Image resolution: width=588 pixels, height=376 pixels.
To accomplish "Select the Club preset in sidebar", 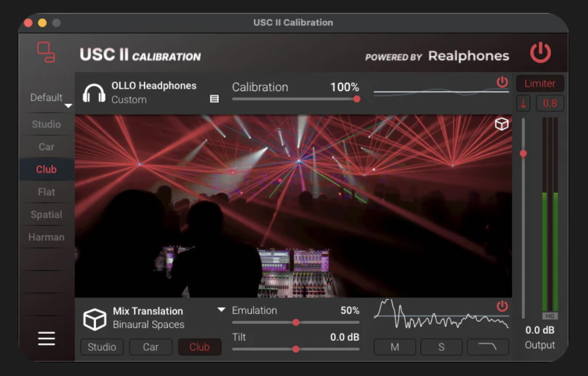I will (46, 169).
